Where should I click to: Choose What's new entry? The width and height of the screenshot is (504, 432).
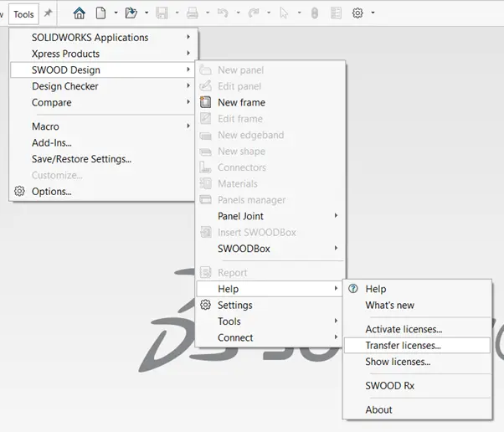[417, 305]
